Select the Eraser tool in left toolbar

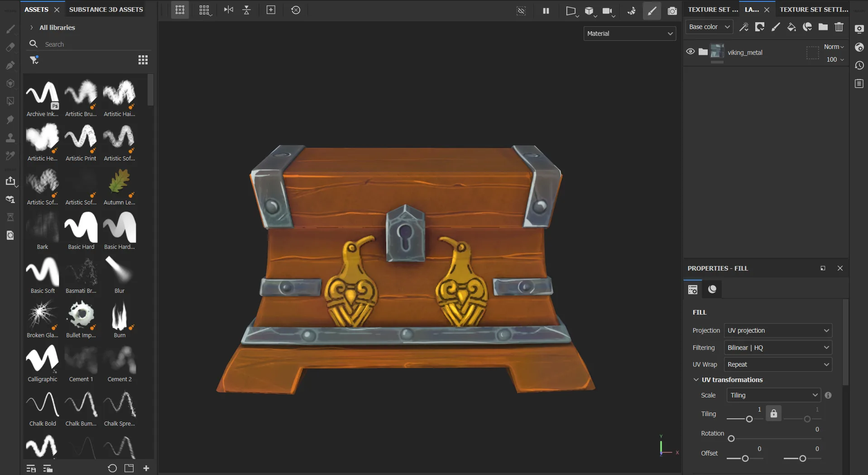tap(10, 47)
